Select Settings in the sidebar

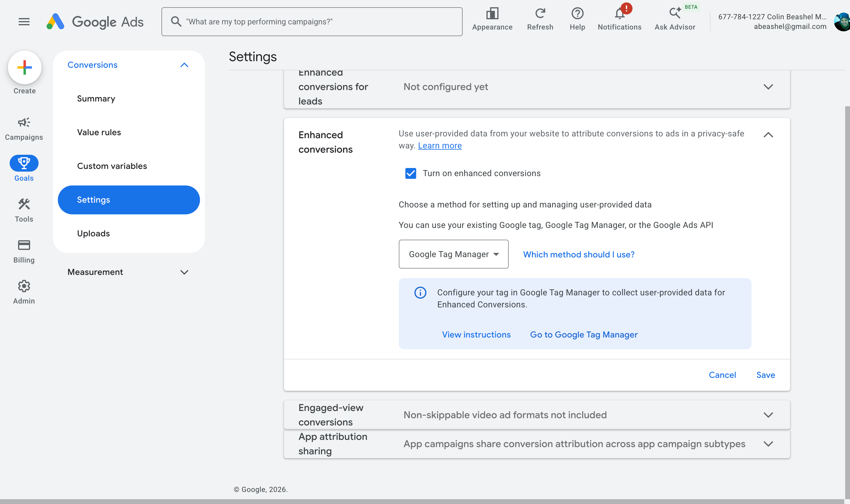pyautogui.click(x=128, y=200)
